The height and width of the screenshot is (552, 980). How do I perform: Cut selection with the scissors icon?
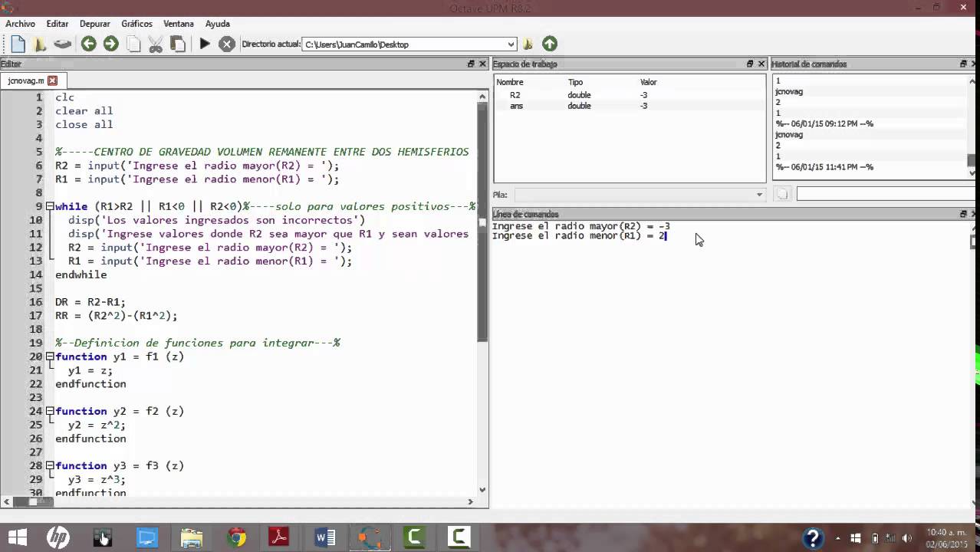(156, 44)
